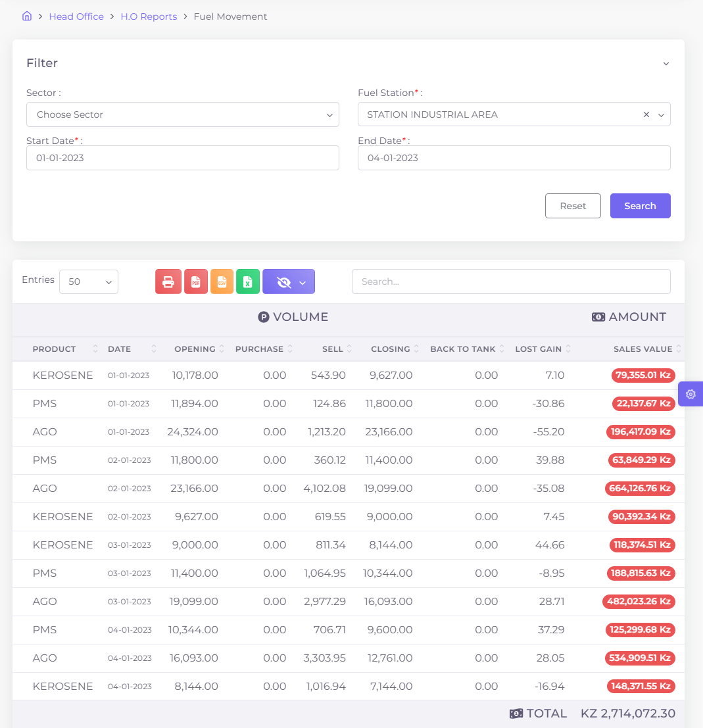The image size is (703, 728).
Task: Open H.O Reports breadcrumb link
Action: tap(149, 16)
